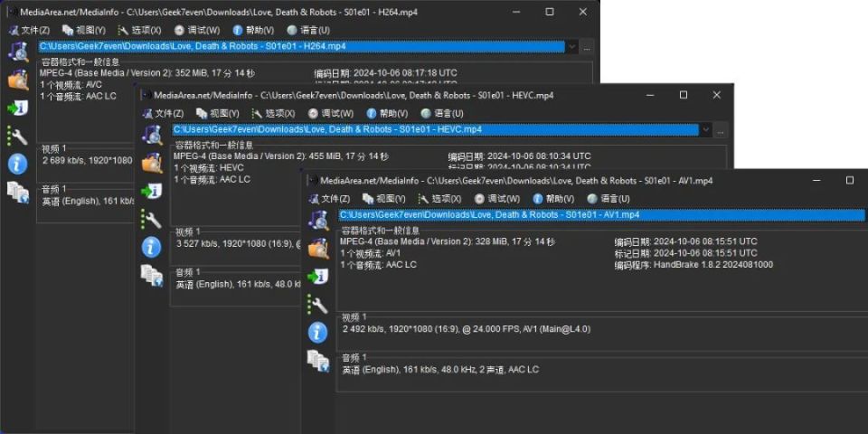The image size is (868, 434).
Task: Click '编码日期: 2024-10-06 08:17:18 UTC' text
Action: point(385,73)
